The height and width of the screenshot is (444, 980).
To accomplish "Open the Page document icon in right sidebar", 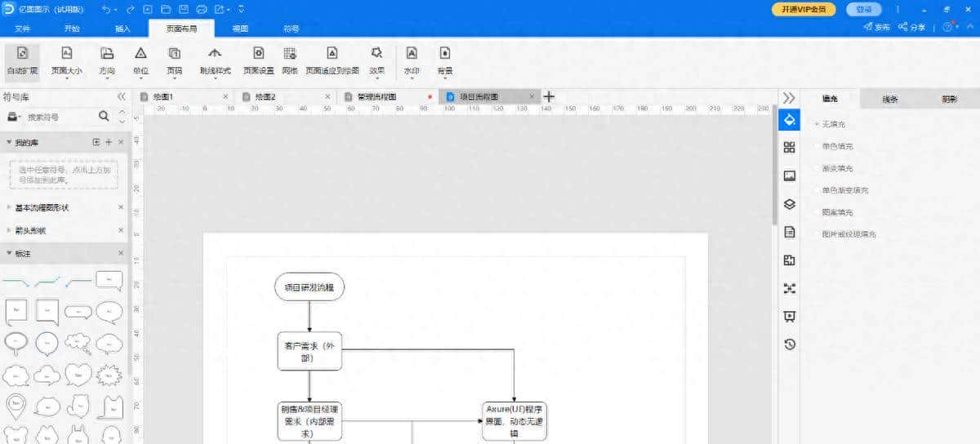I will pos(789,232).
